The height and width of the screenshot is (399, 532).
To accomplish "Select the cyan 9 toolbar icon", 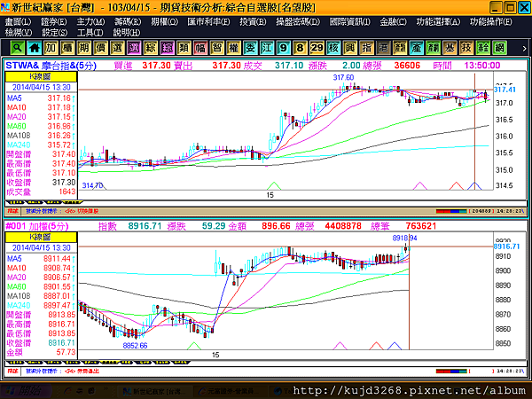I will tap(284, 48).
